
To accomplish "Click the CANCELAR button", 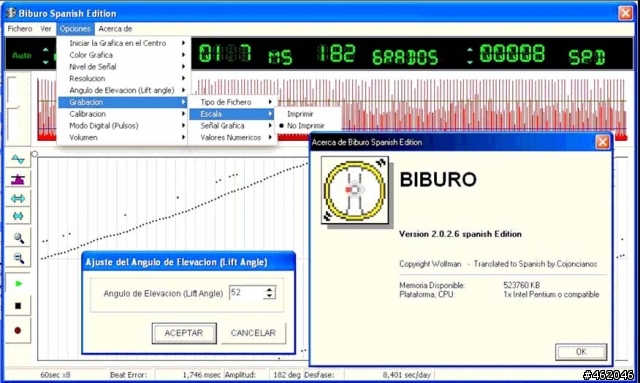I will pyautogui.click(x=253, y=333).
